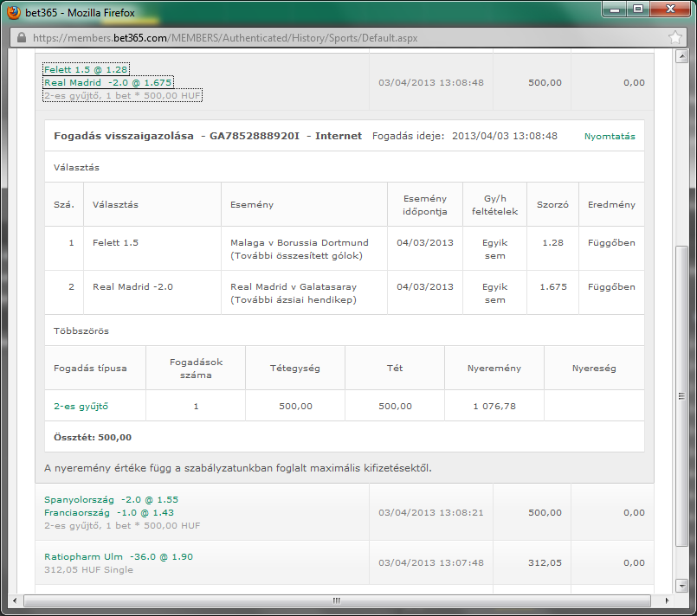Click the Nyeremény column header
697x616 pixels.
point(494,369)
